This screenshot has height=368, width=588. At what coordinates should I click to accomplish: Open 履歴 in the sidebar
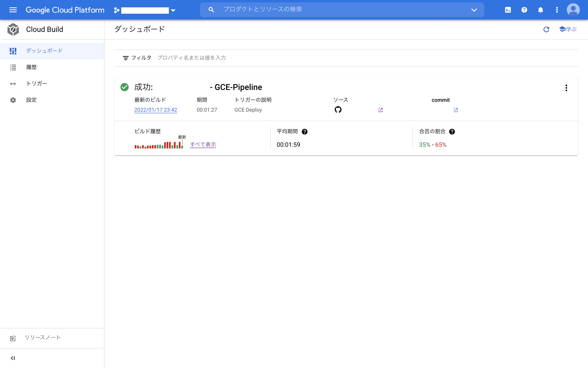click(x=52, y=67)
